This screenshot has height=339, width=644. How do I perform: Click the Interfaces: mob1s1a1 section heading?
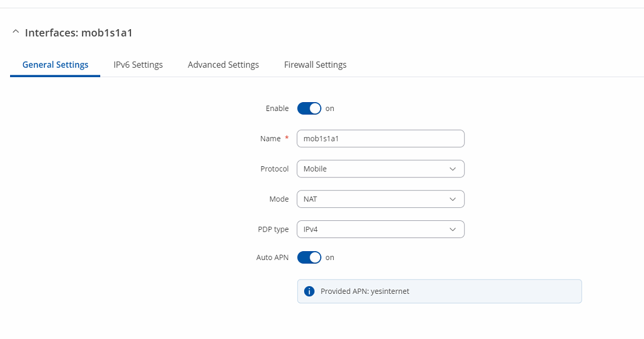click(x=78, y=33)
